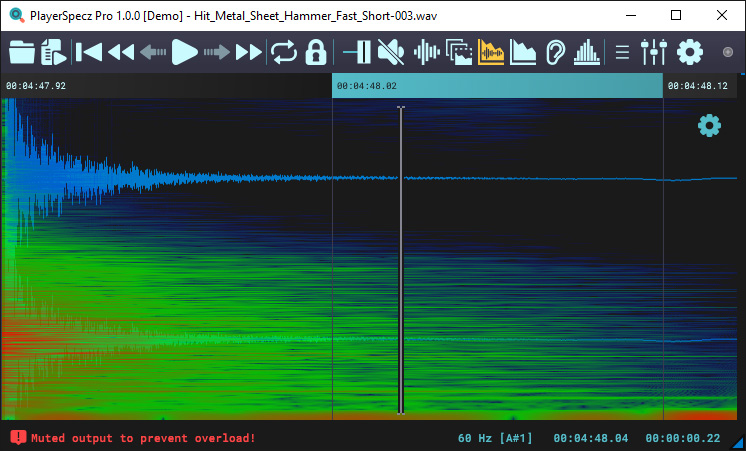Open a file with the folder icon
Screen dimensions: 746x451
(21, 51)
